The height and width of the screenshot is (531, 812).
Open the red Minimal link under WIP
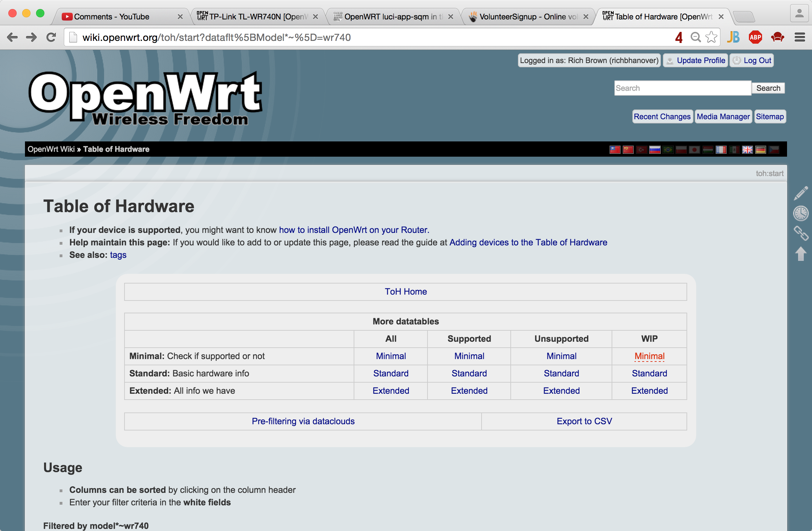click(x=649, y=356)
